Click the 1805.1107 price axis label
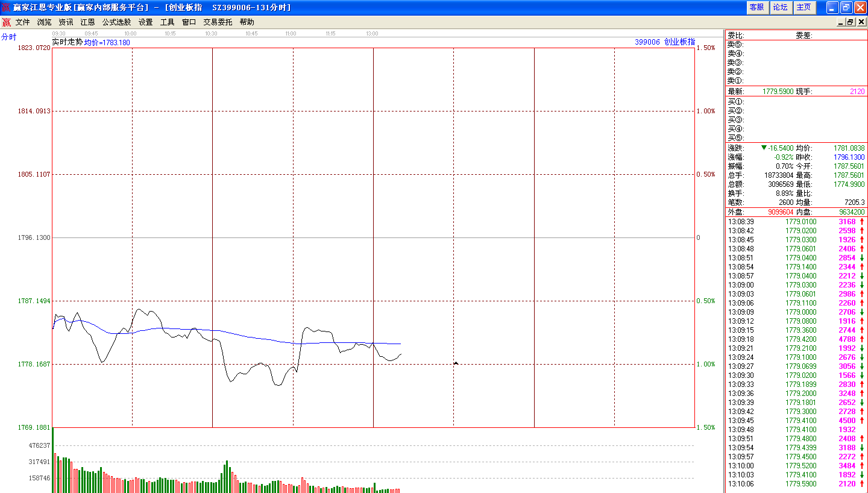 35,174
